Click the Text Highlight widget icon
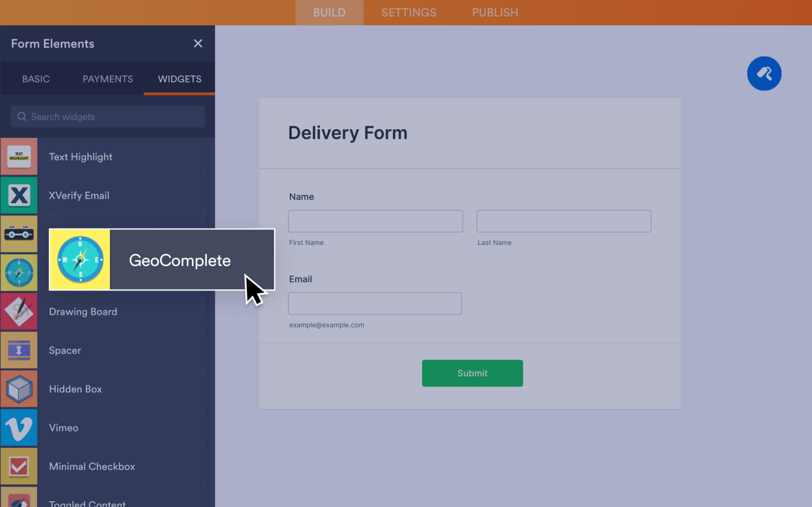Viewport: 812px width, 507px height. (x=19, y=157)
